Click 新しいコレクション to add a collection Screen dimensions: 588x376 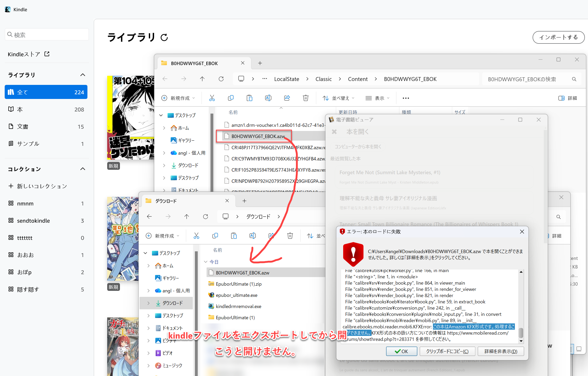(38, 186)
